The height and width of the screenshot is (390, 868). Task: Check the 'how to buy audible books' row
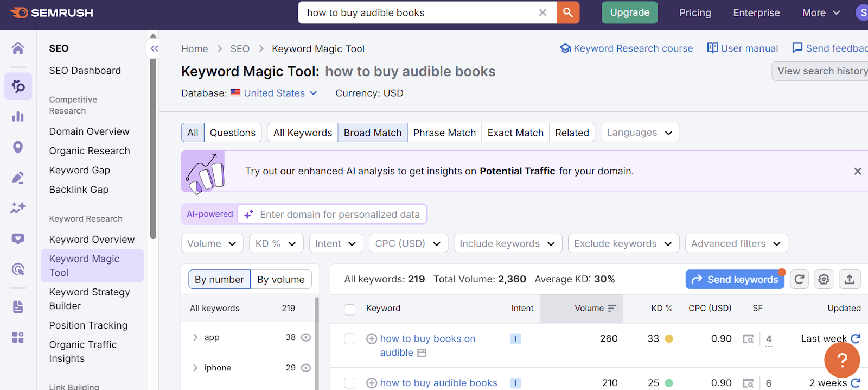click(350, 383)
